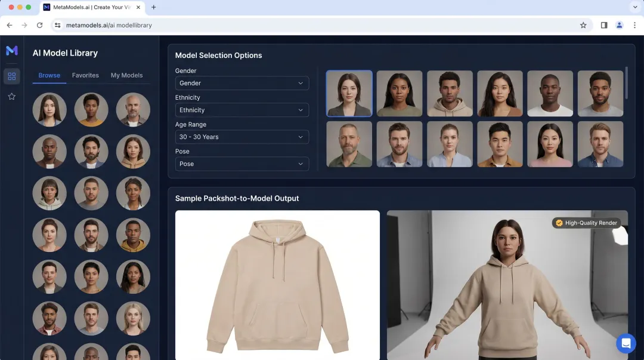Select the highlighted woman in blazer thumbnail
644x360 pixels.
coord(349,93)
